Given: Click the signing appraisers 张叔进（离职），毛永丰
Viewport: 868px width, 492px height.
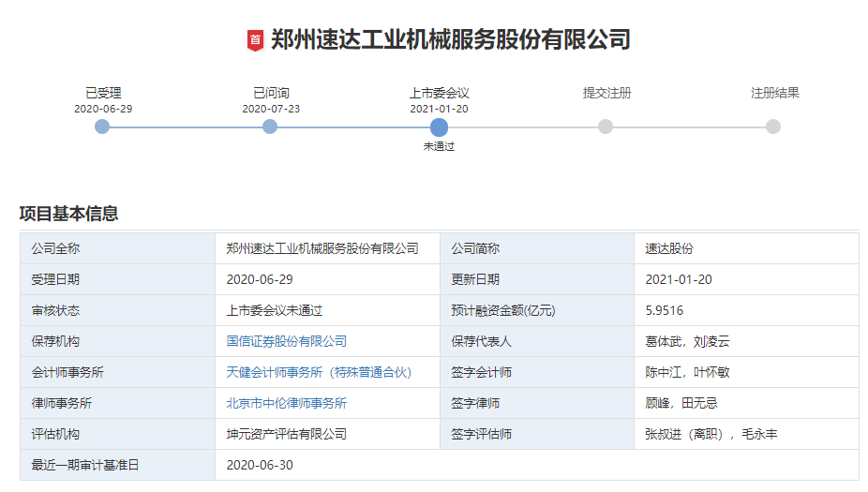Looking at the screenshot, I should (711, 435).
